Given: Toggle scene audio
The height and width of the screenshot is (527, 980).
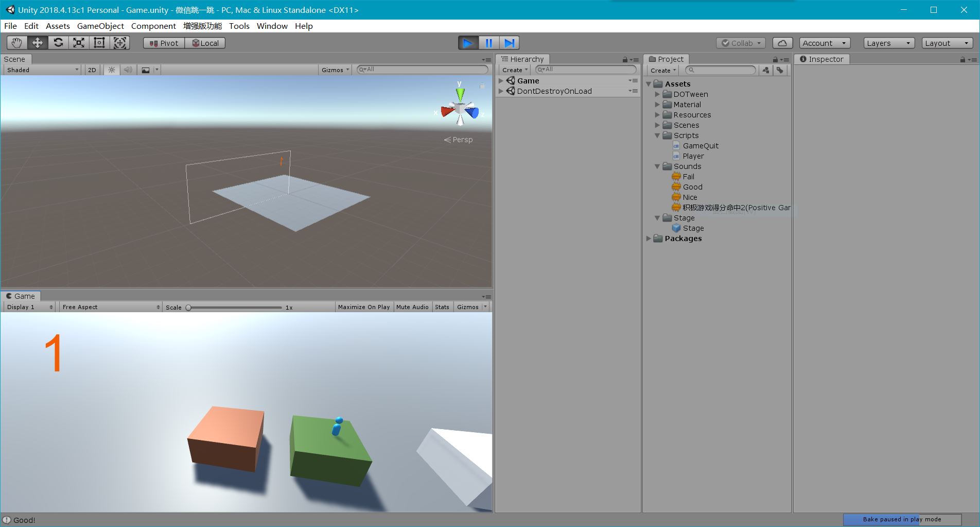Looking at the screenshot, I should point(128,70).
